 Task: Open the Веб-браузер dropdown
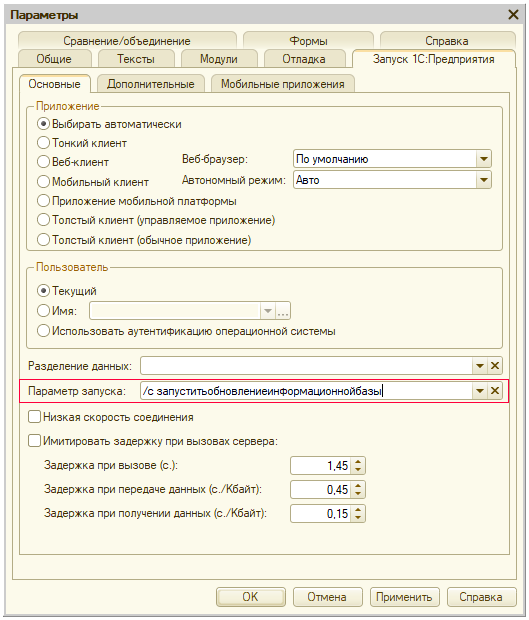[484, 159]
